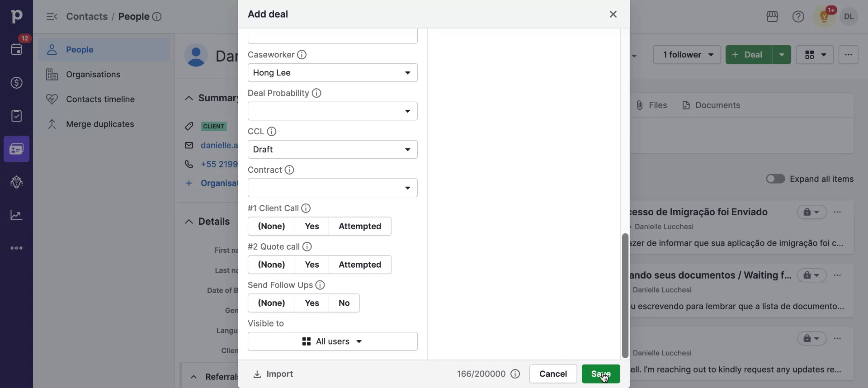Select (None) for #1 Client Call
This screenshot has width=868, height=388.
tap(271, 226)
